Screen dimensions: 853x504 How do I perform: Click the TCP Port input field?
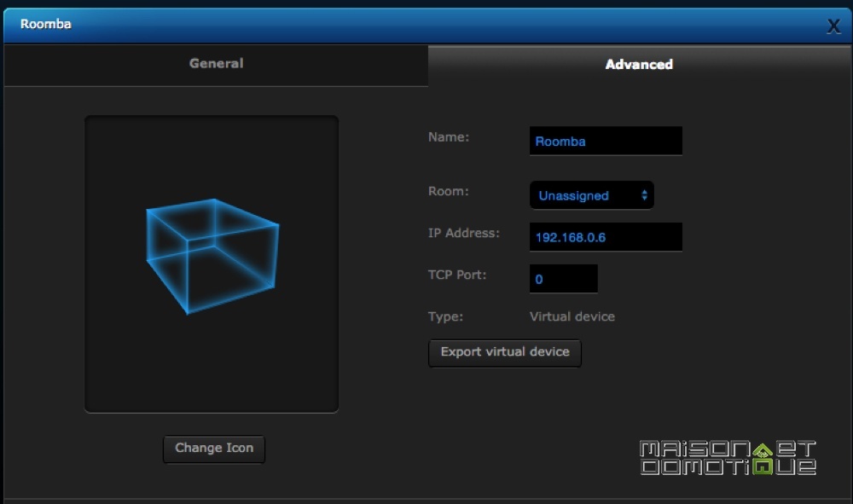[x=563, y=279]
